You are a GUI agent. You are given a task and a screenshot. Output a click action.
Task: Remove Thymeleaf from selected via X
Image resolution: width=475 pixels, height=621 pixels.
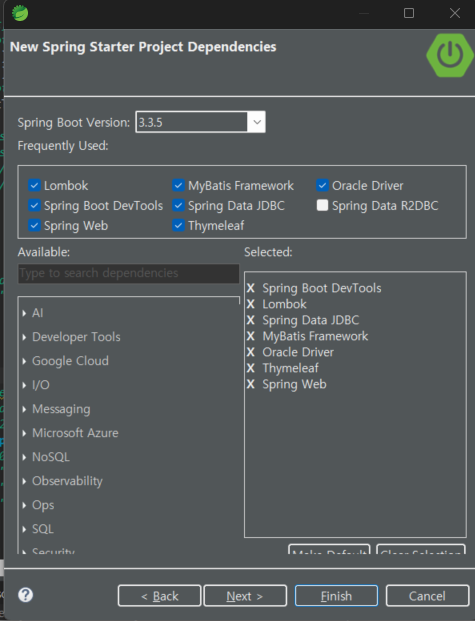click(x=251, y=368)
